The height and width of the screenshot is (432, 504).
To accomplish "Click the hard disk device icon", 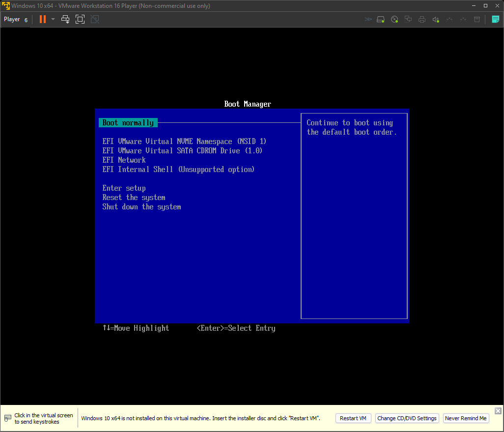I will point(381,20).
